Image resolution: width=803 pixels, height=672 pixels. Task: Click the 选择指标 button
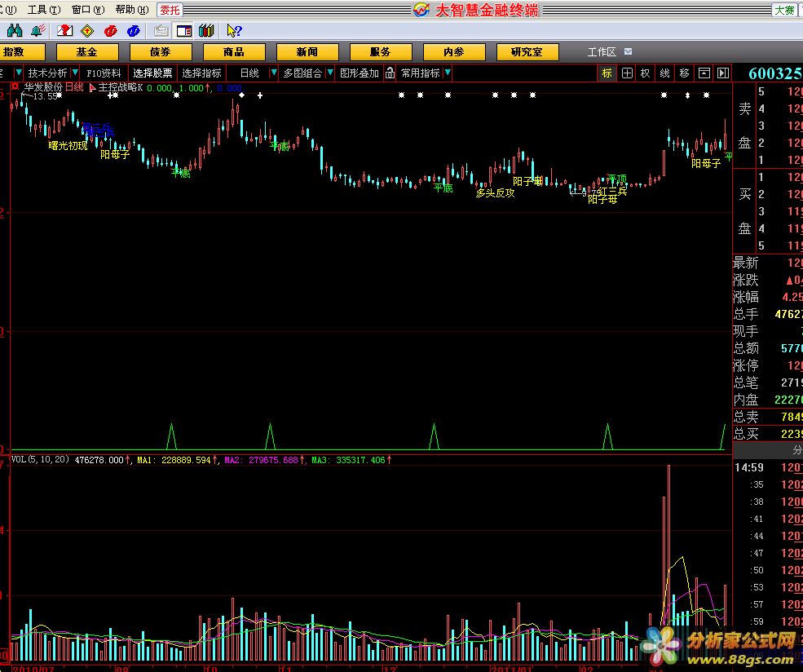202,73
